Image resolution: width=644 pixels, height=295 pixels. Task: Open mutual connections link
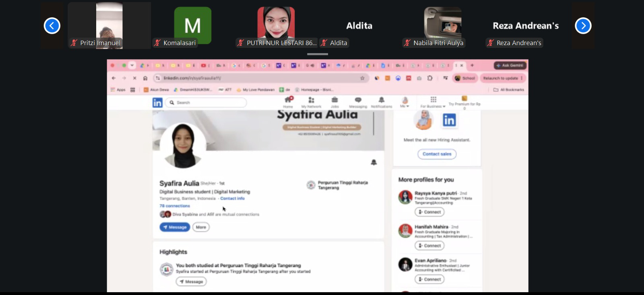(216, 215)
